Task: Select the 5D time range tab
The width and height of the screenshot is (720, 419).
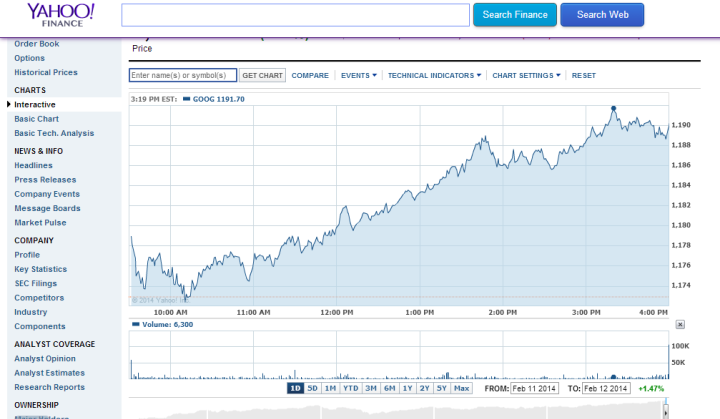Action: [312, 388]
